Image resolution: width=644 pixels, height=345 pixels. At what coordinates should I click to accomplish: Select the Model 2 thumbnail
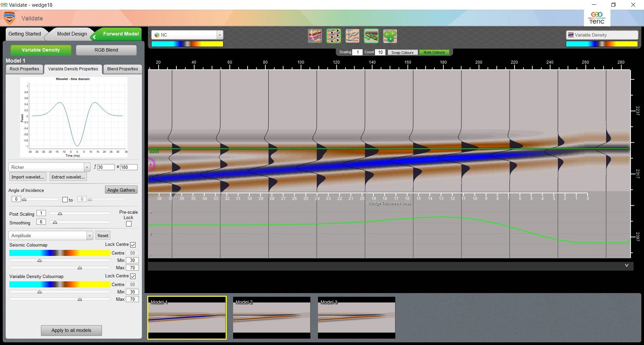click(x=272, y=317)
